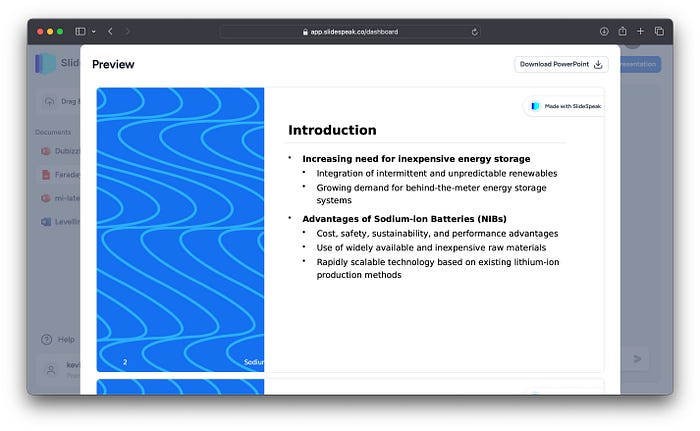Screen dimensions: 700x431
Task: Select the Farade document in sidebar
Action: 60,175
